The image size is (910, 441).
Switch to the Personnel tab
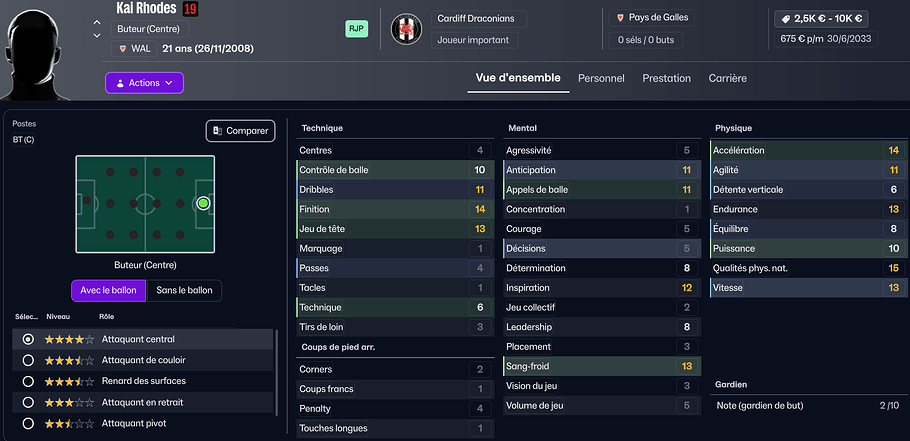click(x=601, y=78)
